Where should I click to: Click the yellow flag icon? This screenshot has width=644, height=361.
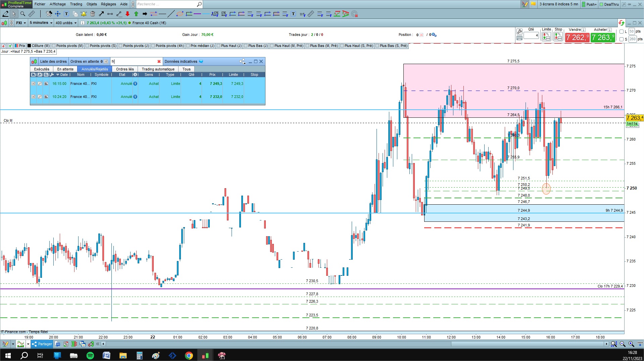click(x=533, y=4)
